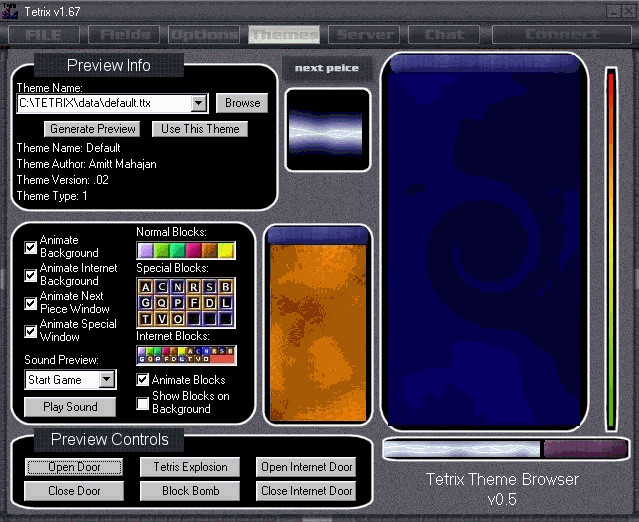Toggle Animate Background checkbox

[x=31, y=247]
